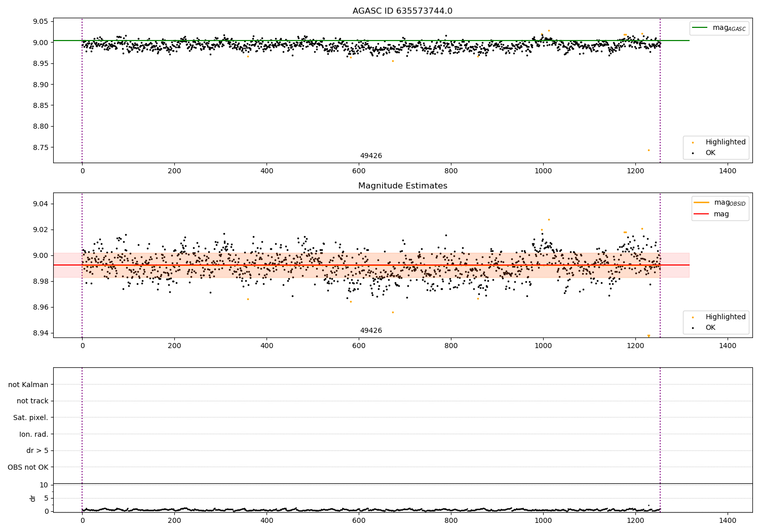760x532 pixels.
Task: Click the 5 tick label on the dr axis
Action: click(x=46, y=498)
